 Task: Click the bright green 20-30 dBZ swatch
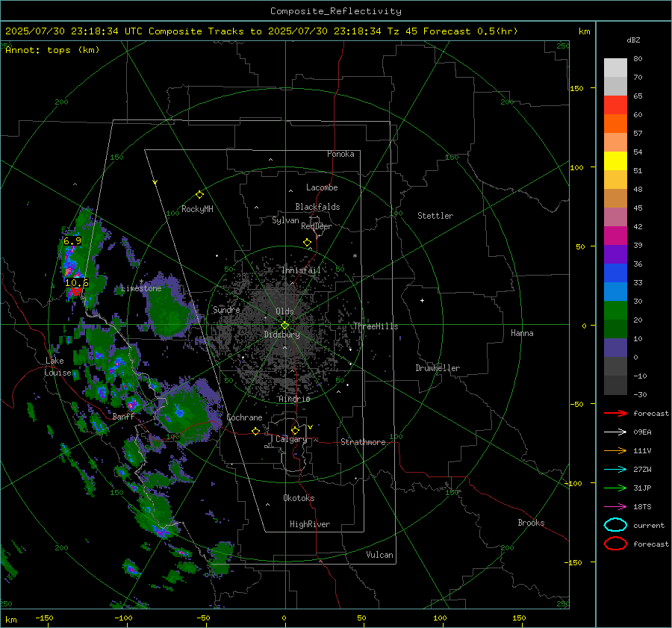[615, 311]
